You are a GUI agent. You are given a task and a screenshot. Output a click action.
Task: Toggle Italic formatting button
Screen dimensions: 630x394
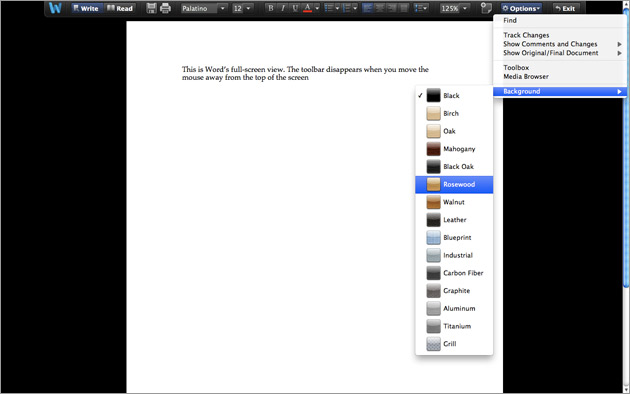point(283,8)
